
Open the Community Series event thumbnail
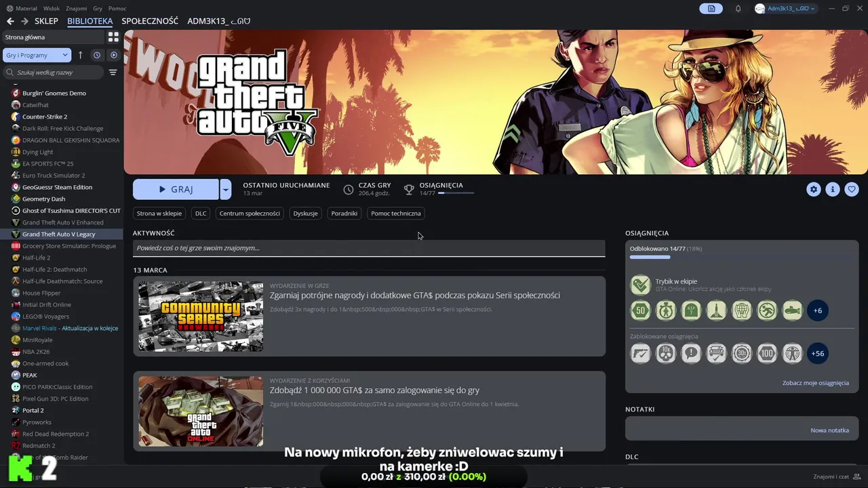[x=201, y=317]
